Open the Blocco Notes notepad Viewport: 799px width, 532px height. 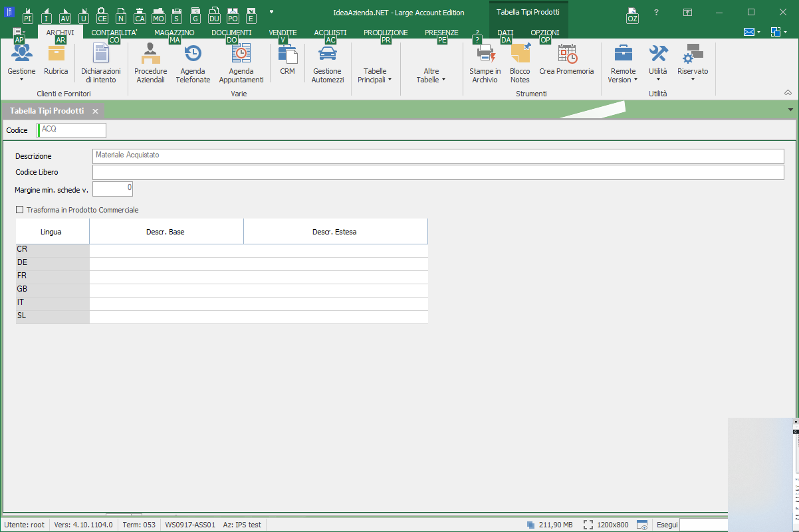pos(520,62)
